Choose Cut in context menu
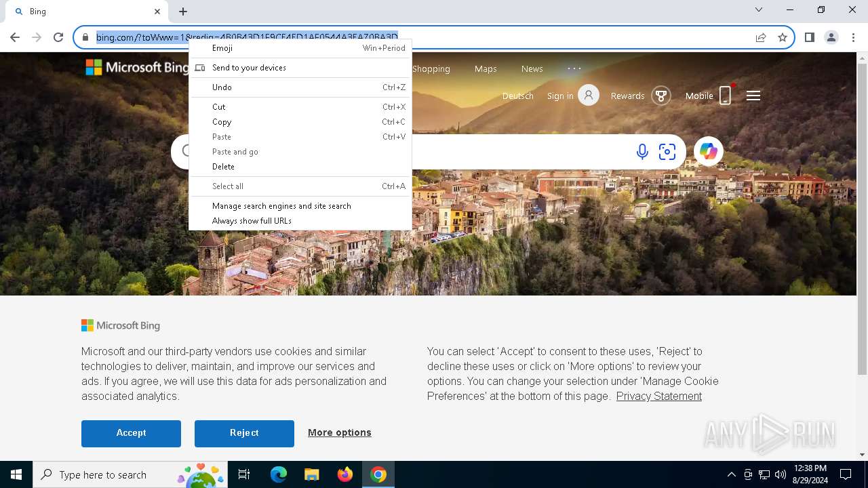The height and width of the screenshot is (488, 868). (x=300, y=107)
